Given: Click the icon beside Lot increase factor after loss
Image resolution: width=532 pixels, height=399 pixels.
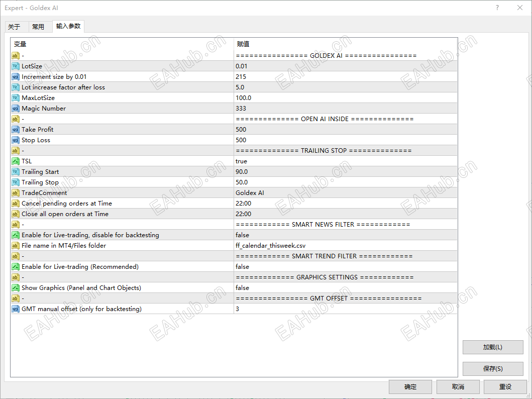Looking at the screenshot, I should [x=15, y=87].
